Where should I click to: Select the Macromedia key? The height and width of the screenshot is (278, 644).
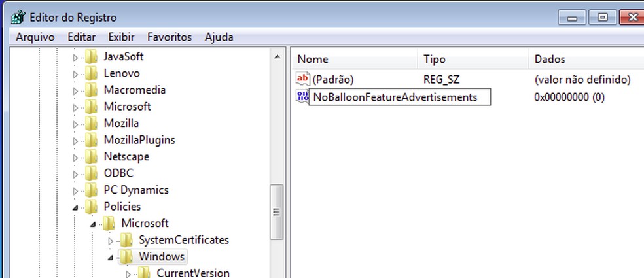[x=134, y=90]
